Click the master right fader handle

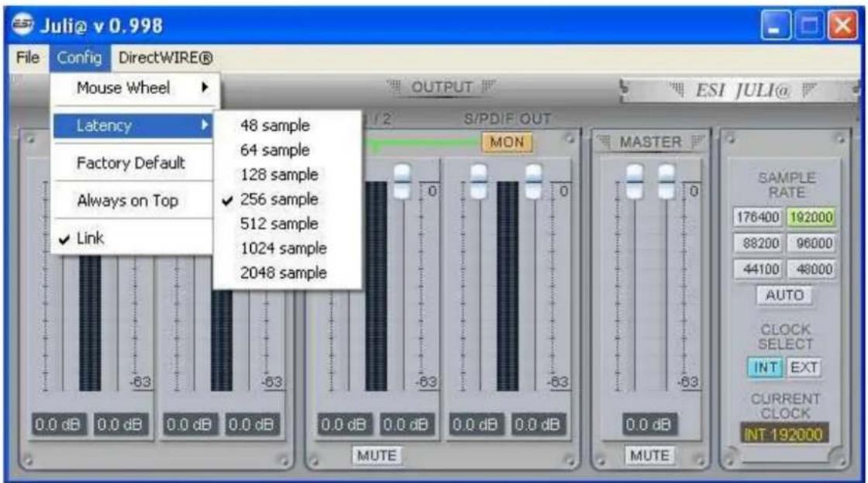pos(666,181)
